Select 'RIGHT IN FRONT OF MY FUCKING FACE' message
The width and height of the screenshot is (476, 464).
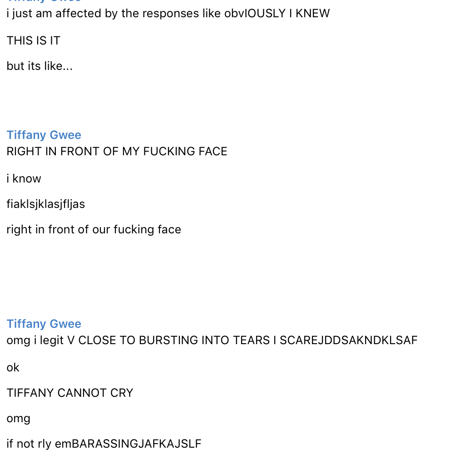(117, 152)
